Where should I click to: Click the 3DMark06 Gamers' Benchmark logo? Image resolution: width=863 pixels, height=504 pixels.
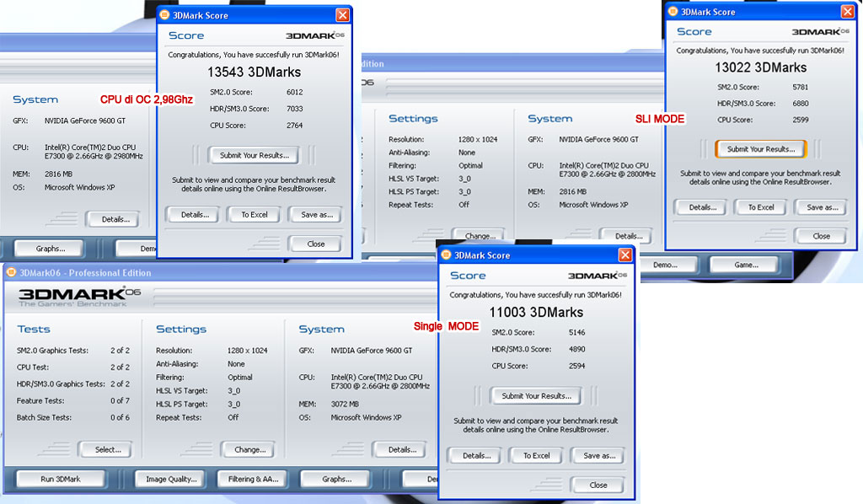click(x=79, y=296)
